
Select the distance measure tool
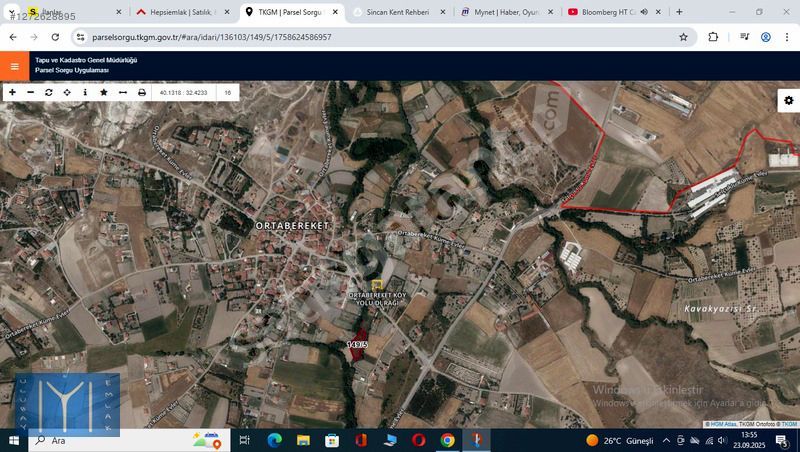pos(122,92)
